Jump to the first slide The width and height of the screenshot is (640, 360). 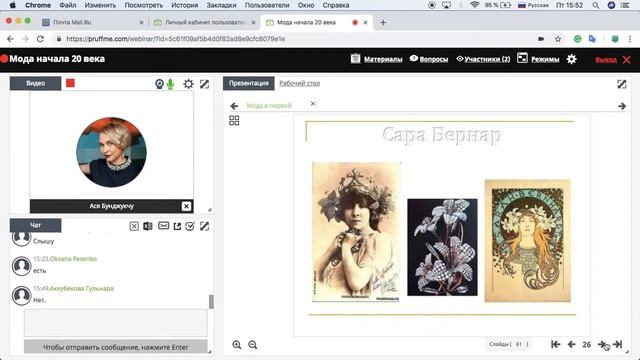point(556,344)
